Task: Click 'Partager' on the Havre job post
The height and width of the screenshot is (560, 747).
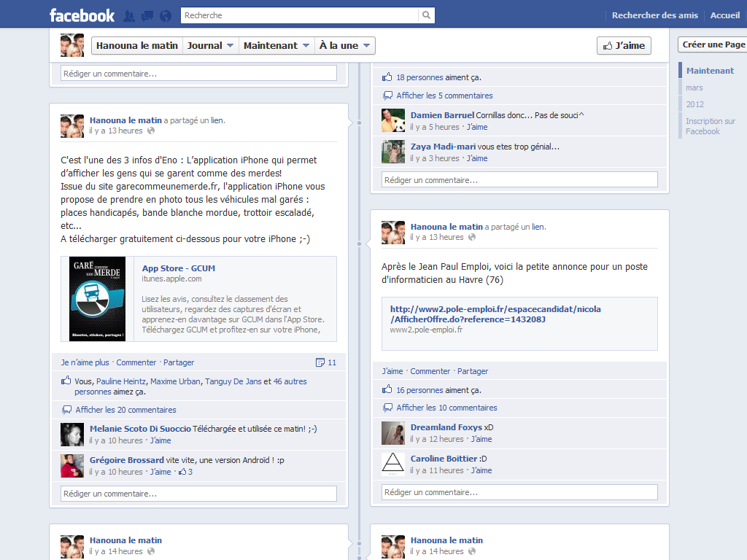Action: (473, 371)
